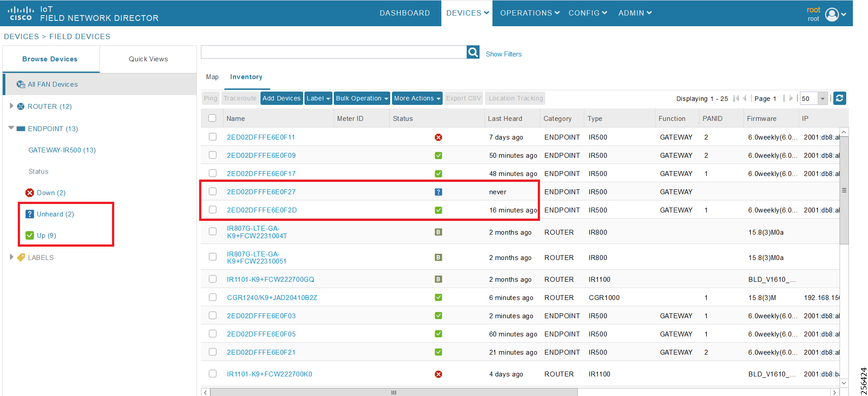Switch to the Quick Views tab
Image resolution: width=868 pixels, height=396 pixels.
148,59
